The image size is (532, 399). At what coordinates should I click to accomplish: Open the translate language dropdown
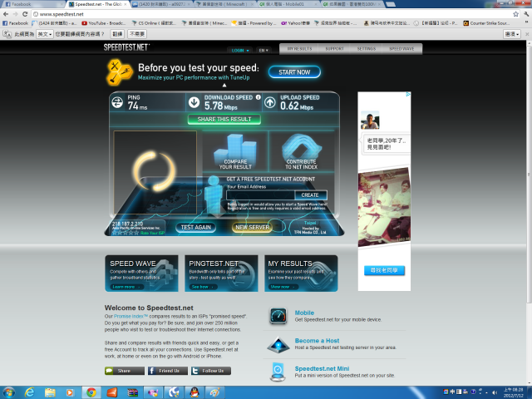[x=45, y=34]
